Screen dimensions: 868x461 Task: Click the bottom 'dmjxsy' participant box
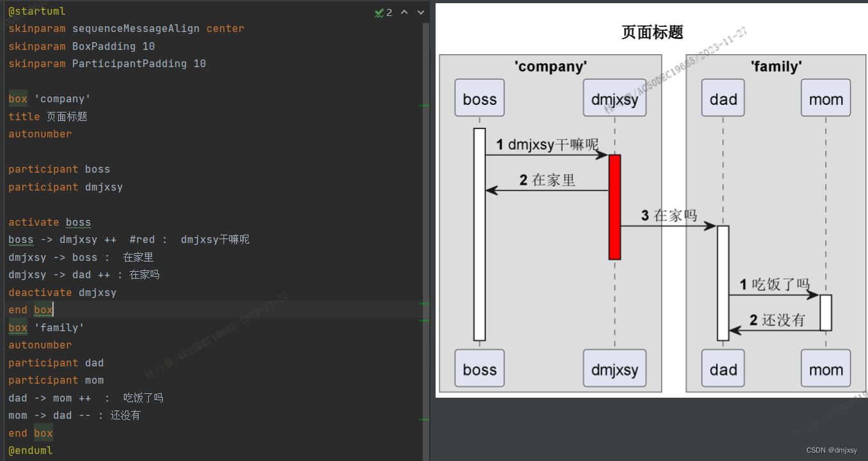tap(615, 368)
